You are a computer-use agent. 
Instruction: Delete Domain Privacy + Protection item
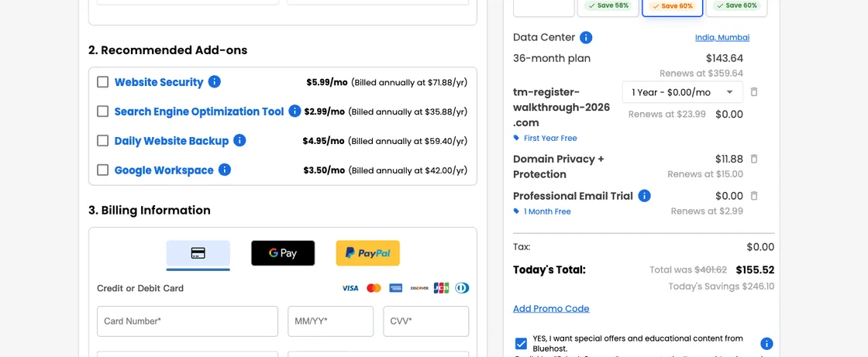pyautogui.click(x=753, y=159)
